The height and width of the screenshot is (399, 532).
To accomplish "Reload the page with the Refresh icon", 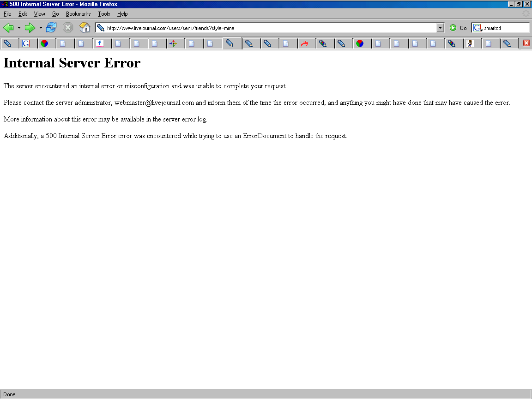I will [x=51, y=28].
